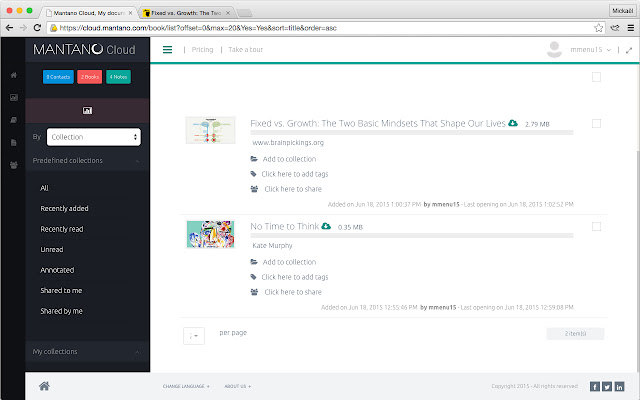640x400 pixels.
Task: Select the Shared to me collection
Action: (x=61, y=290)
